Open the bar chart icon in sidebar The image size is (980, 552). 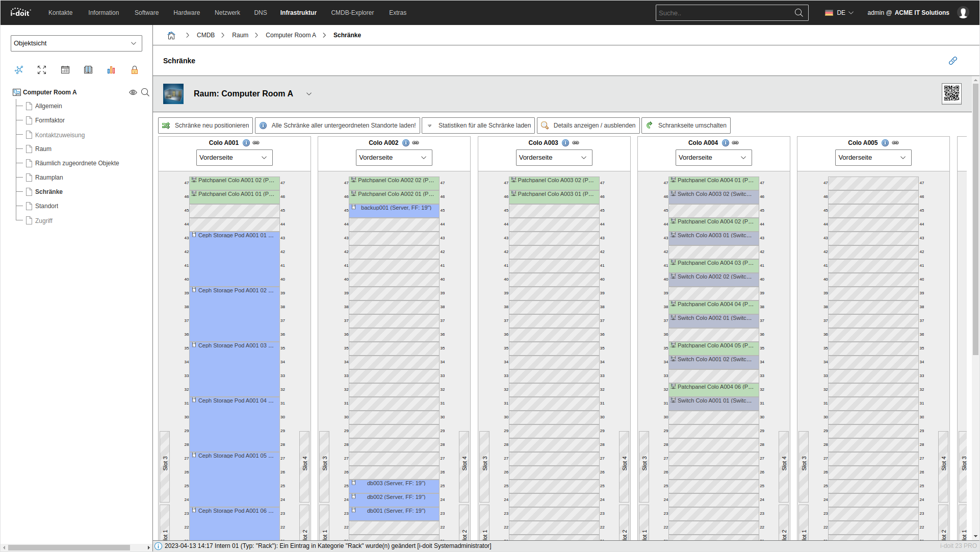point(111,70)
